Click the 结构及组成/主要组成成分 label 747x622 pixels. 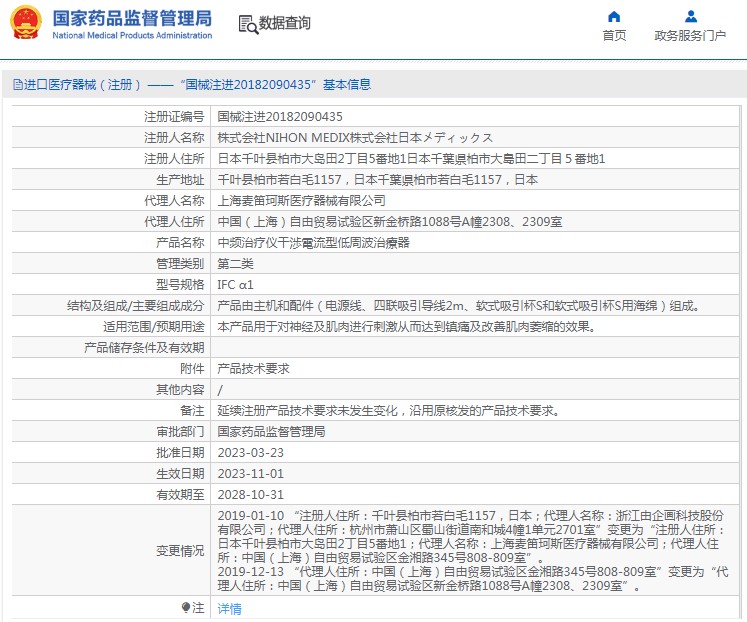point(135,306)
